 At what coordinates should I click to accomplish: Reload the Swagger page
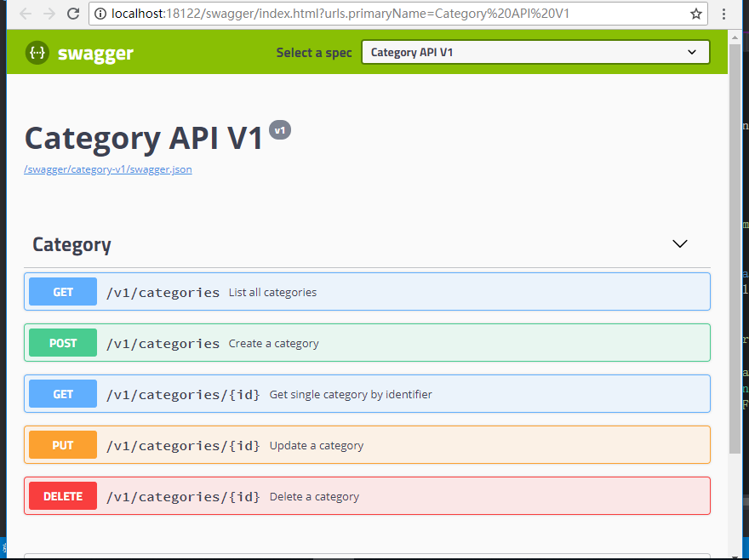point(73,14)
